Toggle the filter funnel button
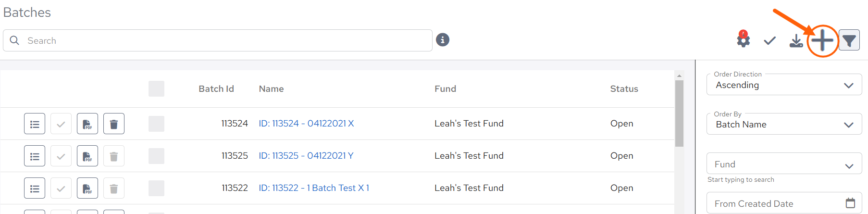 coord(849,40)
